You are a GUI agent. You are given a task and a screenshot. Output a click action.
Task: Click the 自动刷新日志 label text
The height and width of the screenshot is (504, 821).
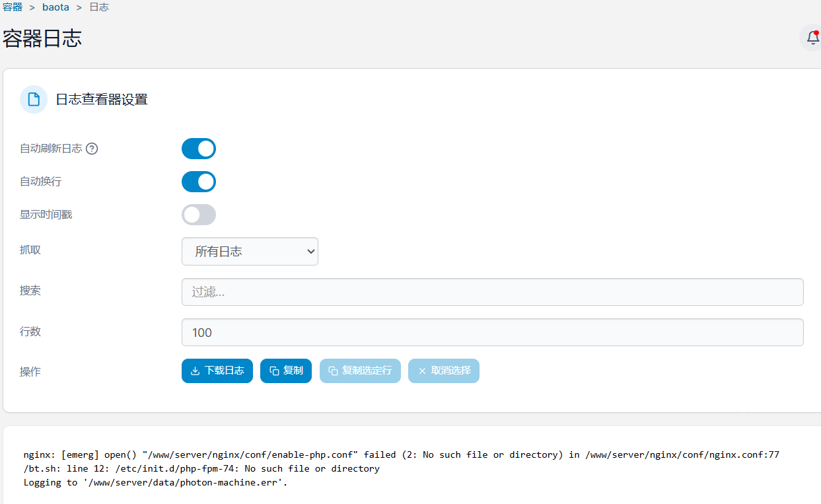pyautogui.click(x=51, y=149)
